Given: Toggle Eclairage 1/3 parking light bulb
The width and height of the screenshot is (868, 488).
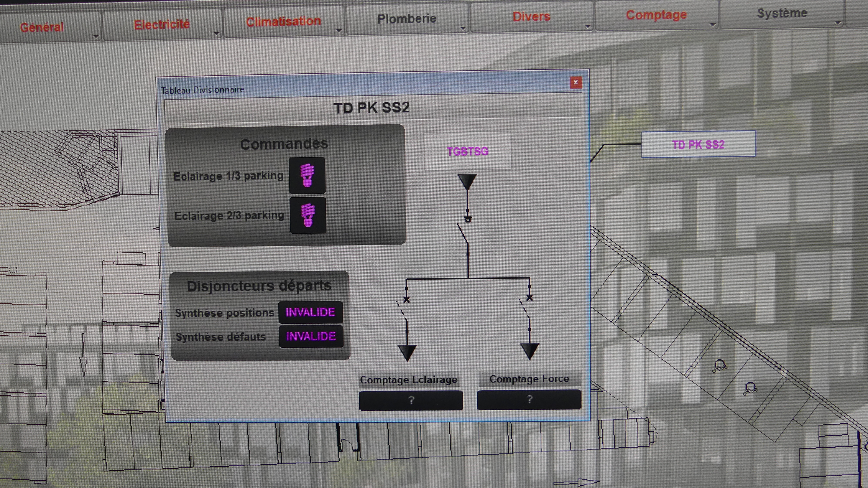Looking at the screenshot, I should tap(307, 175).
